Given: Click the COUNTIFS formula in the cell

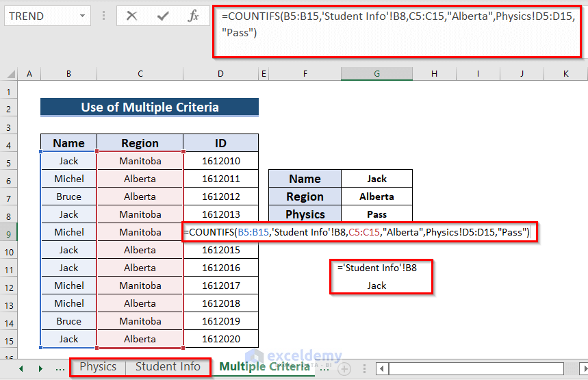Looking at the screenshot, I should [x=357, y=232].
